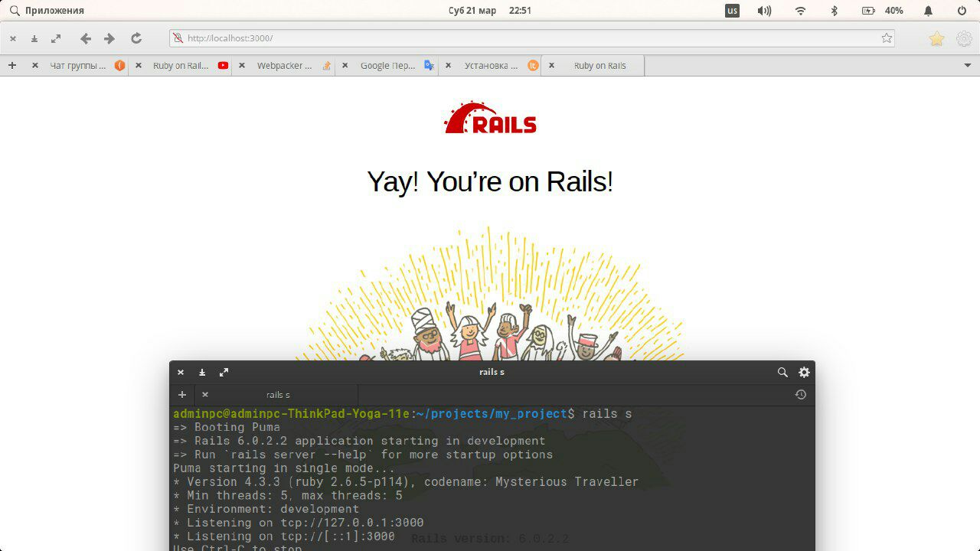Click the 'Rails 6.0.2.2 application starting' line

tap(359, 441)
